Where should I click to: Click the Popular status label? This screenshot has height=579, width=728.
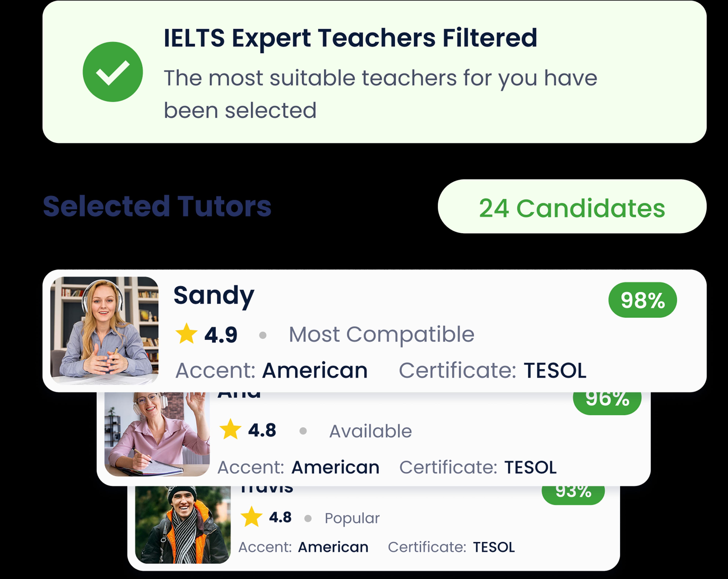[352, 518]
